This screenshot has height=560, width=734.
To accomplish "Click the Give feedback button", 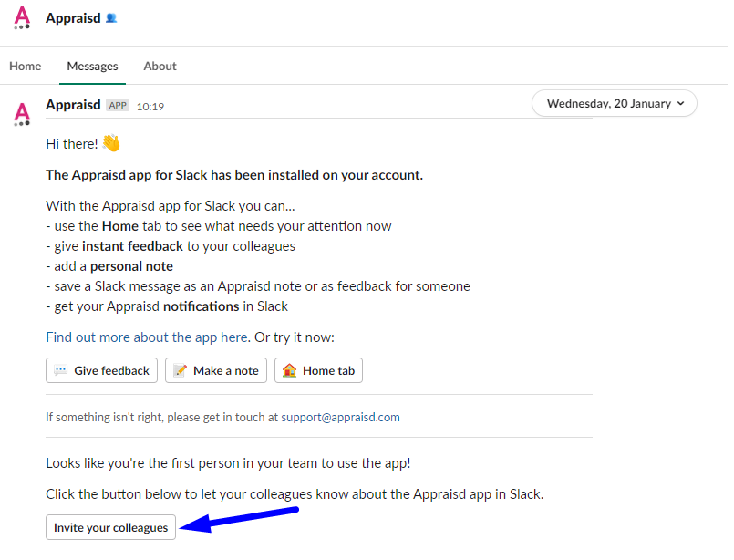I will pyautogui.click(x=101, y=371).
